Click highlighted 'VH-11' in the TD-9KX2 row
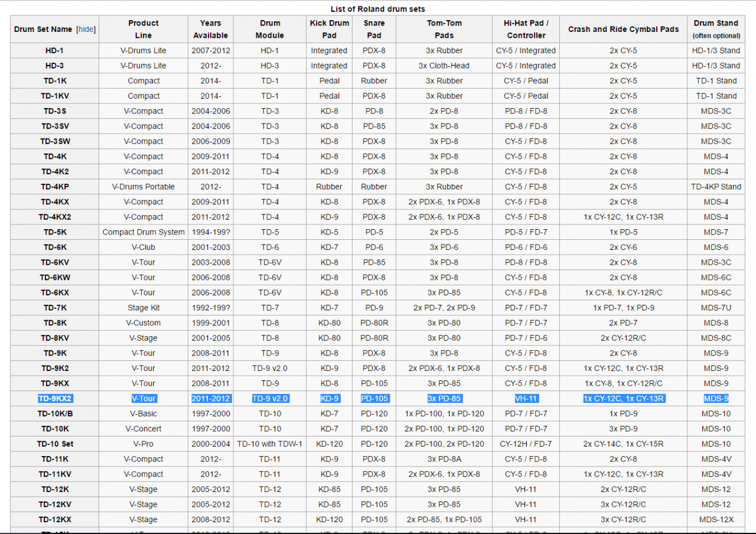Image resolution: width=756 pixels, height=534 pixels. click(526, 399)
